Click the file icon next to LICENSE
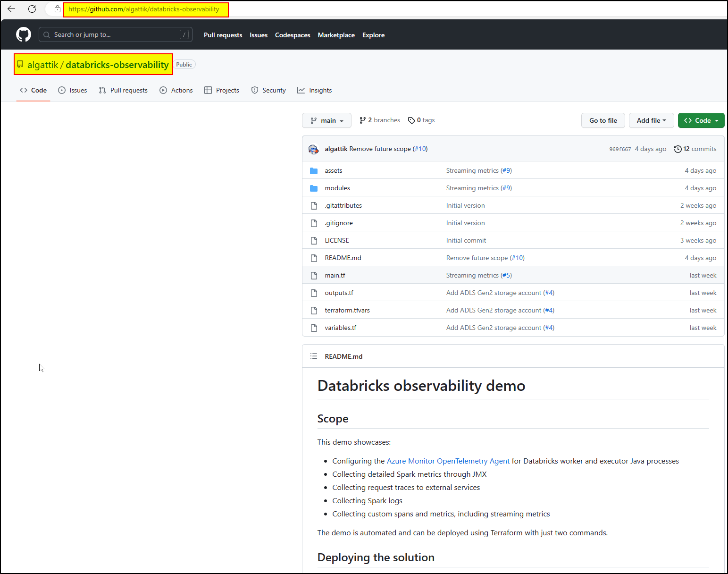 tap(314, 240)
